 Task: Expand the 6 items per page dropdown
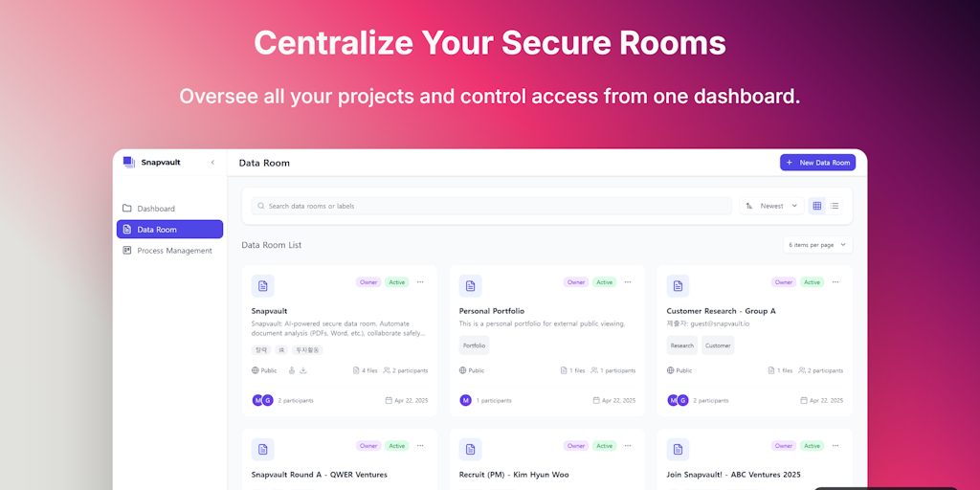click(817, 245)
